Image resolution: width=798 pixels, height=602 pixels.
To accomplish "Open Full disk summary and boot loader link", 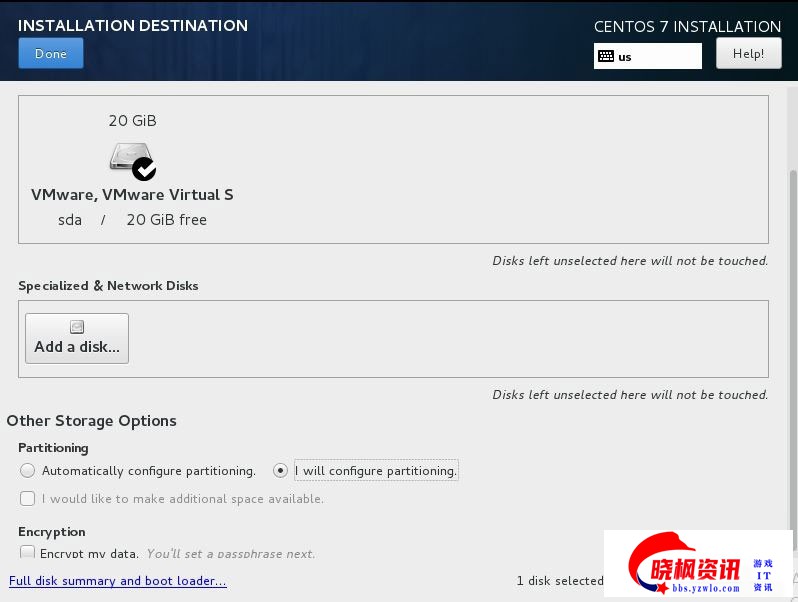I will point(117,581).
